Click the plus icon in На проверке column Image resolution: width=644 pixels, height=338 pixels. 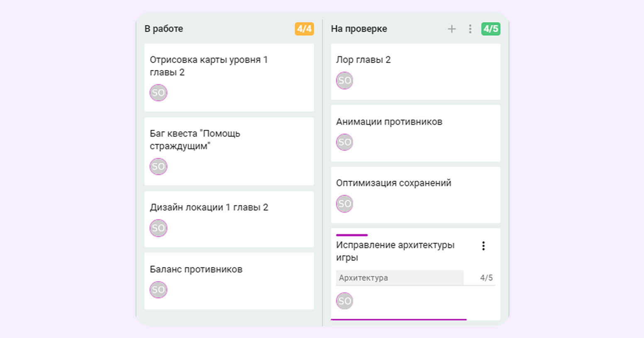451,29
